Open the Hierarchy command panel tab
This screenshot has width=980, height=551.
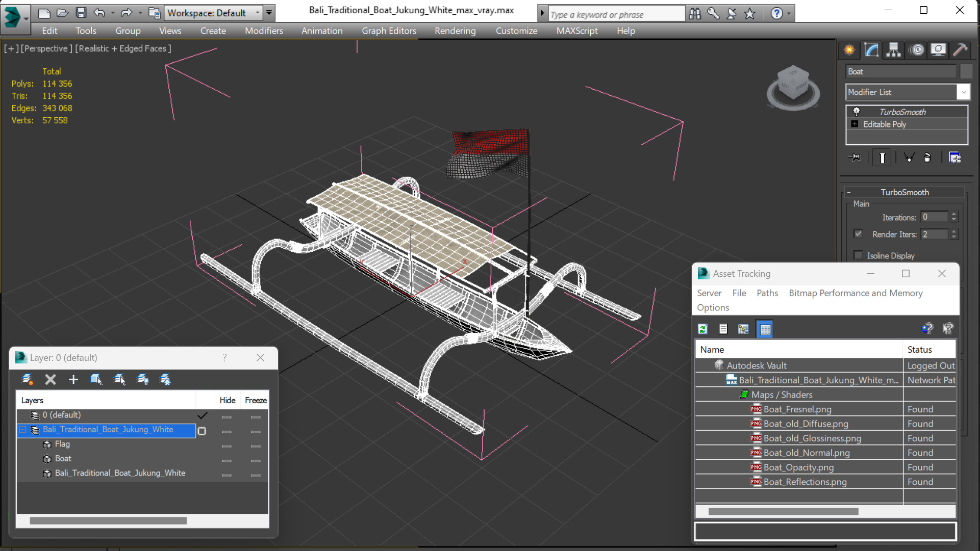tap(893, 50)
